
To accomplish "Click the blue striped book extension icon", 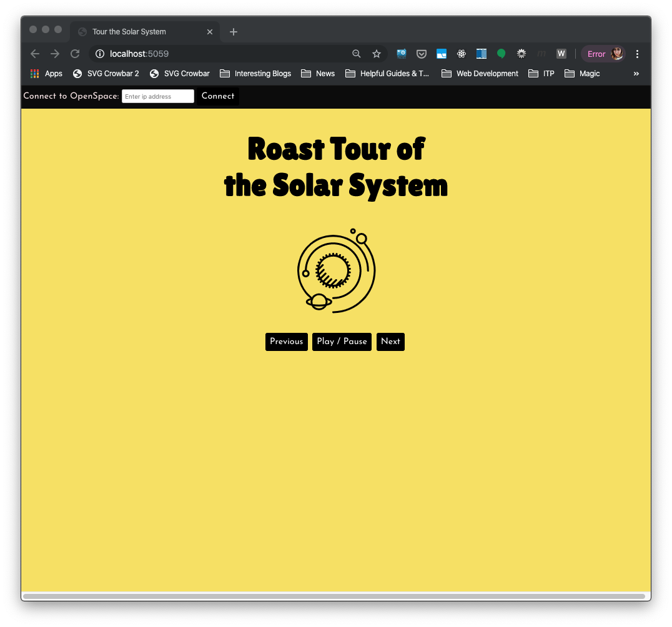I will coord(482,54).
